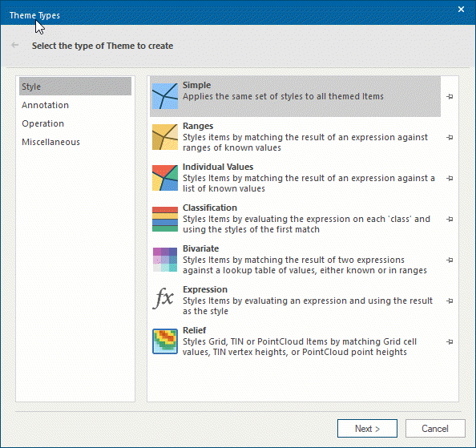Select the Relief theme icon
476x448 pixels.
(x=165, y=341)
